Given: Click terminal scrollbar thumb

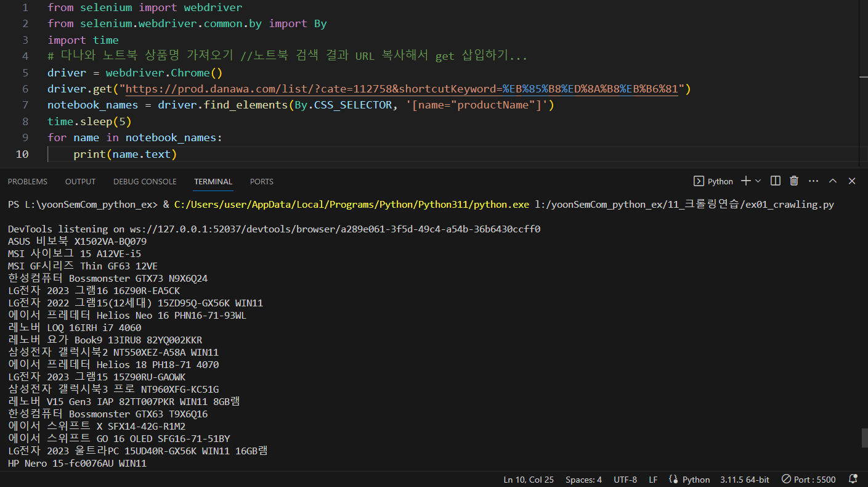Looking at the screenshot, I should coord(864,438).
